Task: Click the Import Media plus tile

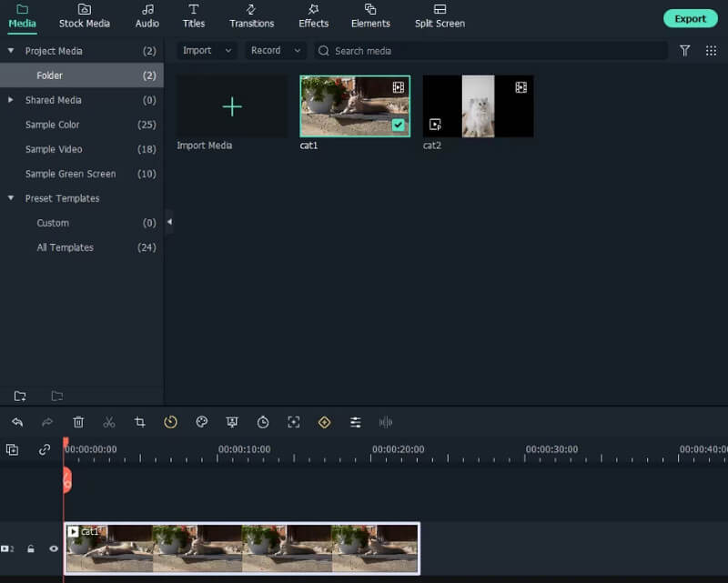Action: [232, 106]
